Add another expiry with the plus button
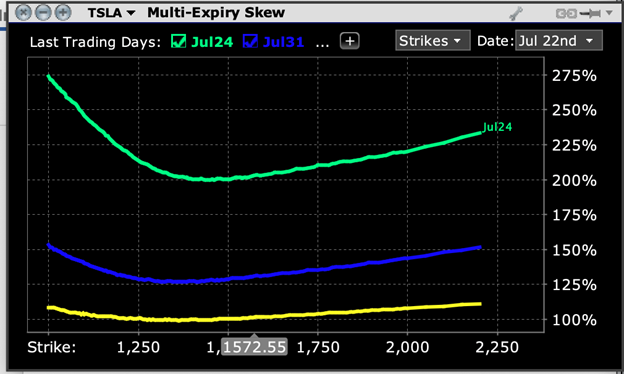This screenshot has height=374, width=624. [x=350, y=41]
